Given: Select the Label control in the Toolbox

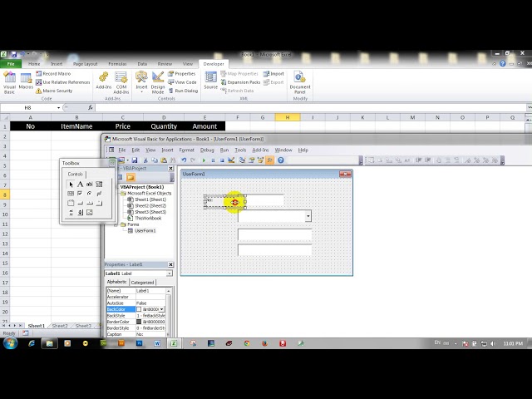Looking at the screenshot, I should (80, 185).
